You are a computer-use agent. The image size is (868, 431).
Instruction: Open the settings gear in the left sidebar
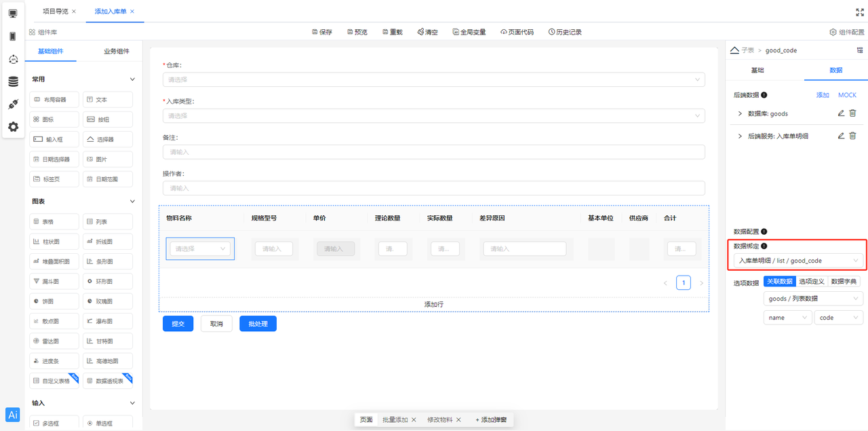(12, 126)
